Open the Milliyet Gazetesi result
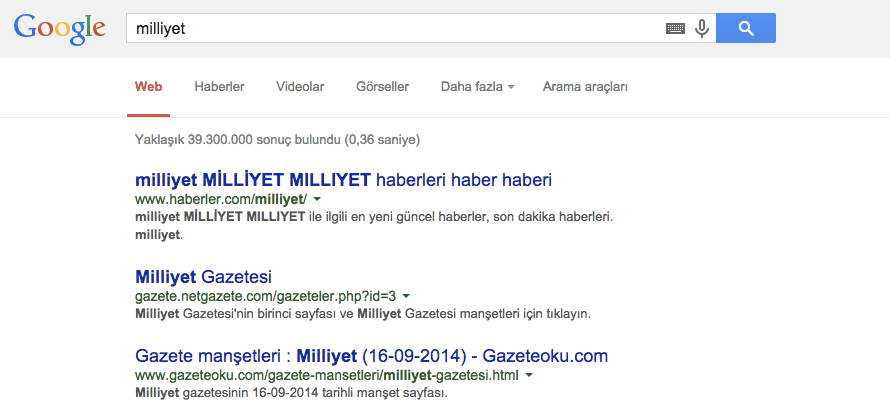 pos(204,277)
